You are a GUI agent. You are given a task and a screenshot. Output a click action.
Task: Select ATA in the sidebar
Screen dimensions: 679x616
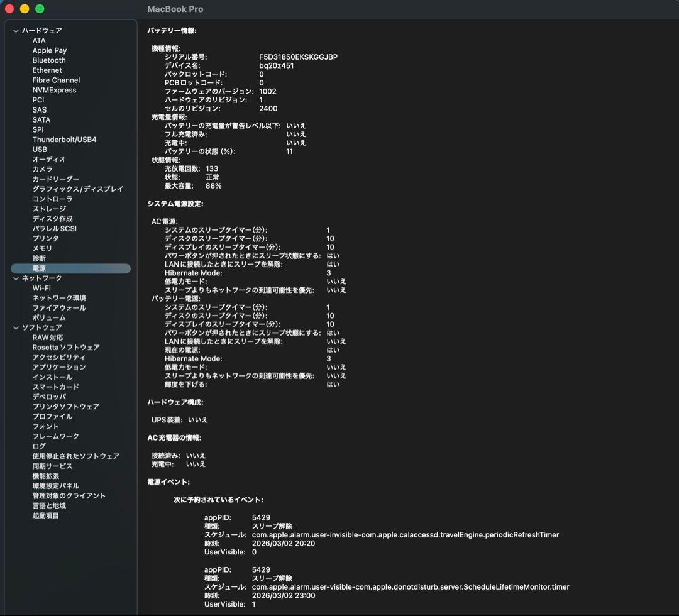[39, 41]
